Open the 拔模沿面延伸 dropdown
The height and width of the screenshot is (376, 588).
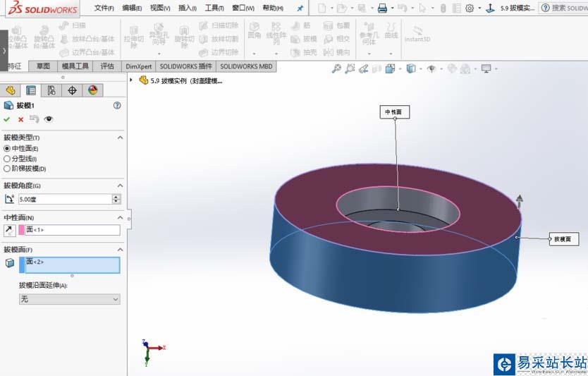coord(69,299)
